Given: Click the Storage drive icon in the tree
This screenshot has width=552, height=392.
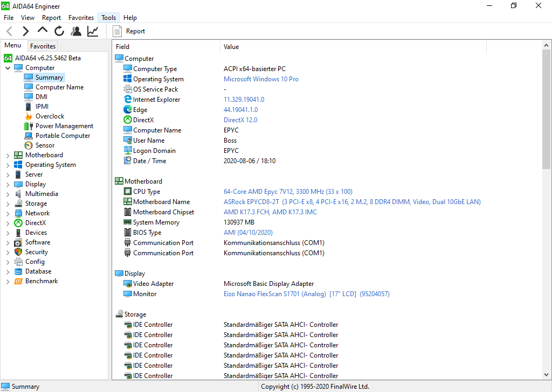Looking at the screenshot, I should click(x=18, y=204).
